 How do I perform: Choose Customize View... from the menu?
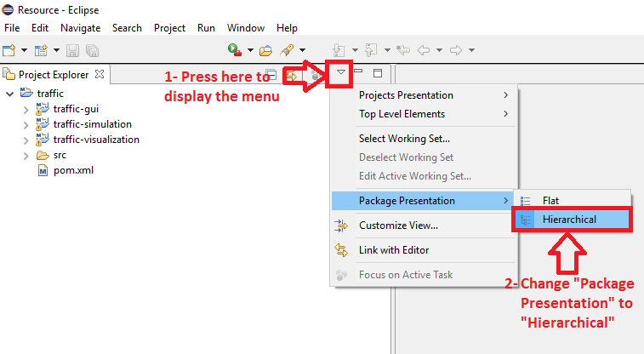pyautogui.click(x=424, y=225)
